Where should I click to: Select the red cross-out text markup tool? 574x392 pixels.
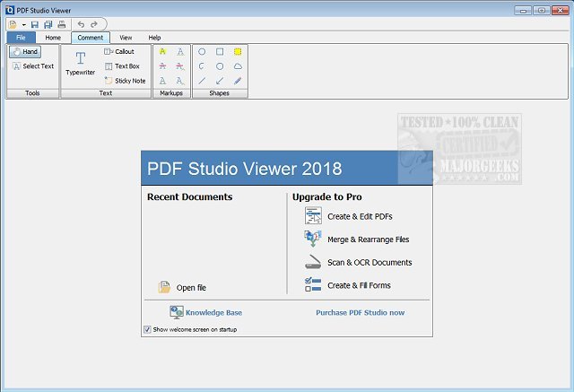[162, 66]
